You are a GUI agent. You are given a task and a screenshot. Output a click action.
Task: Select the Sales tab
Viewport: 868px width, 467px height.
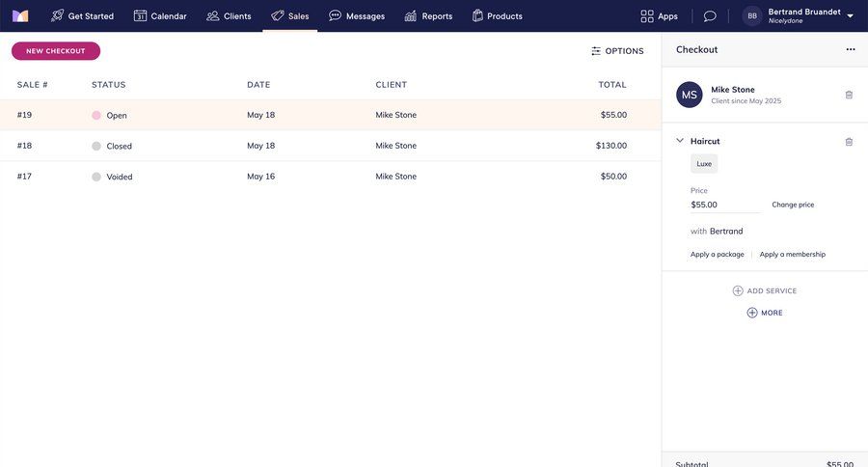[290, 16]
